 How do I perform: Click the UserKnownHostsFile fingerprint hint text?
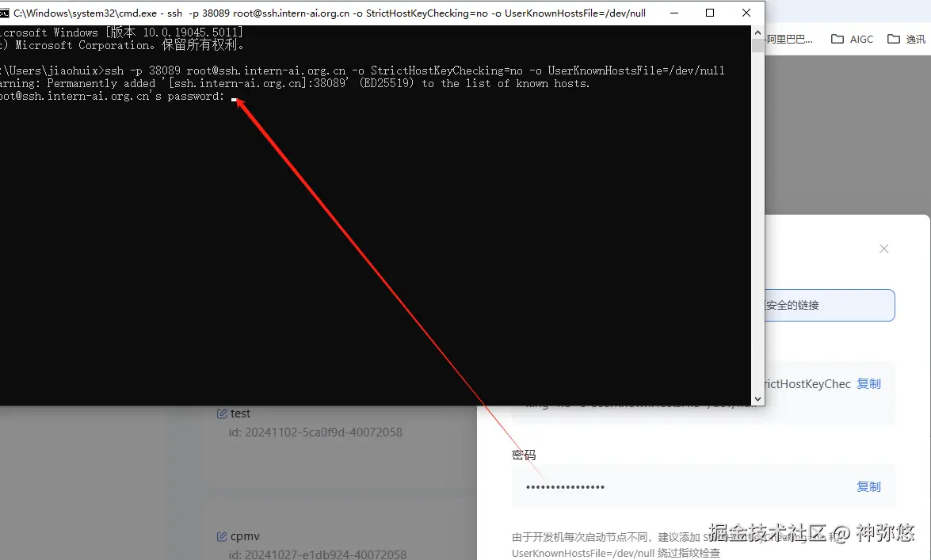pos(616,553)
